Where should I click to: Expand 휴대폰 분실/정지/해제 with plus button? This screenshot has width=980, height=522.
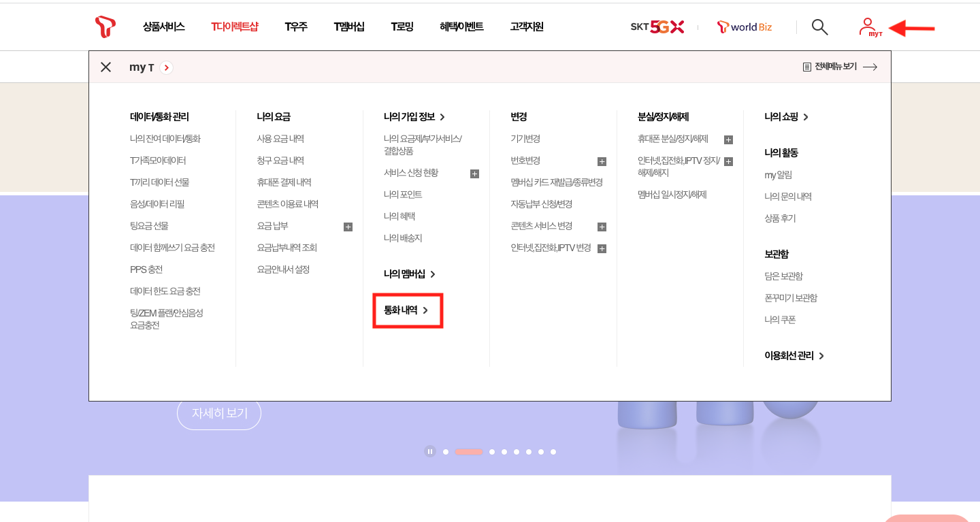[728, 139]
